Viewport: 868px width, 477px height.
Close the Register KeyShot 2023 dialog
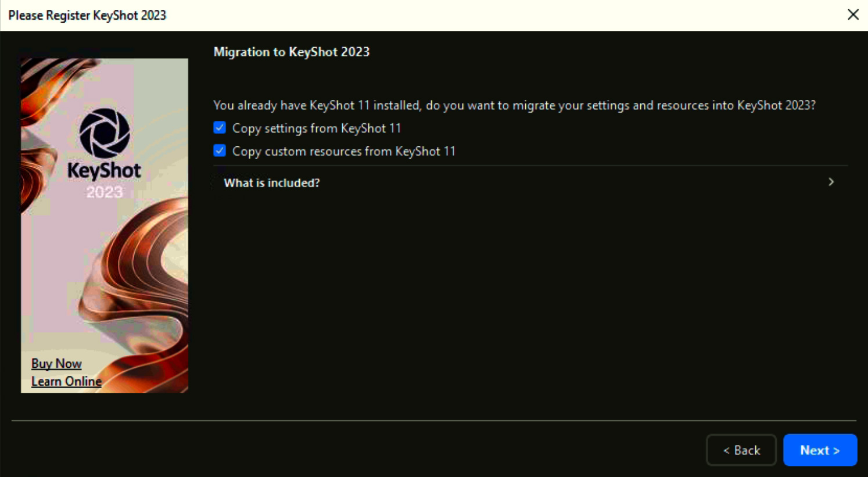[853, 15]
